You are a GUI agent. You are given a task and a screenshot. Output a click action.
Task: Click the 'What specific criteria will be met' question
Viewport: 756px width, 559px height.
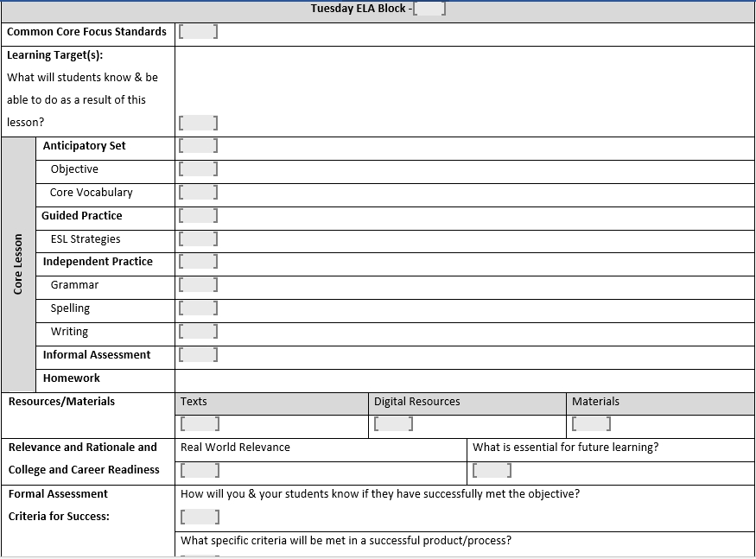pos(346,540)
